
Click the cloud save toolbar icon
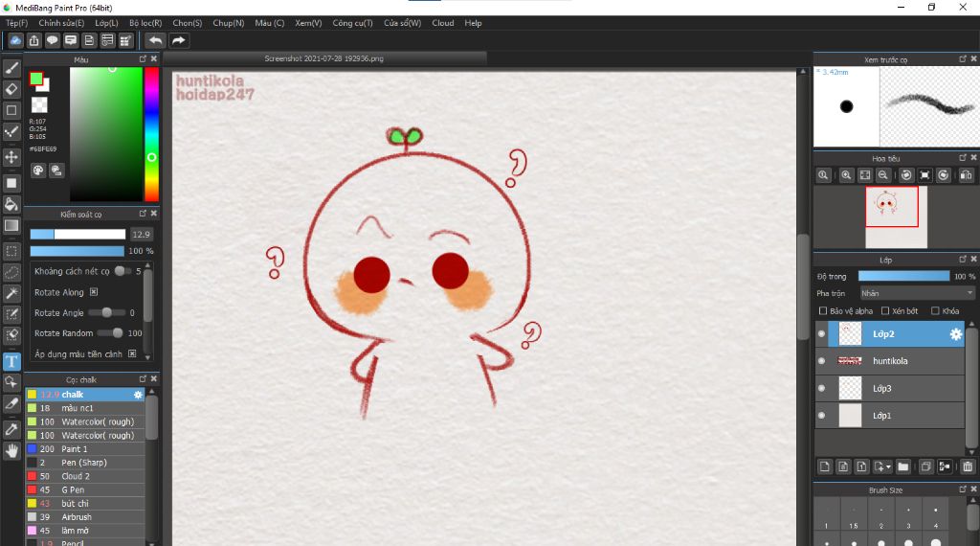coord(15,40)
